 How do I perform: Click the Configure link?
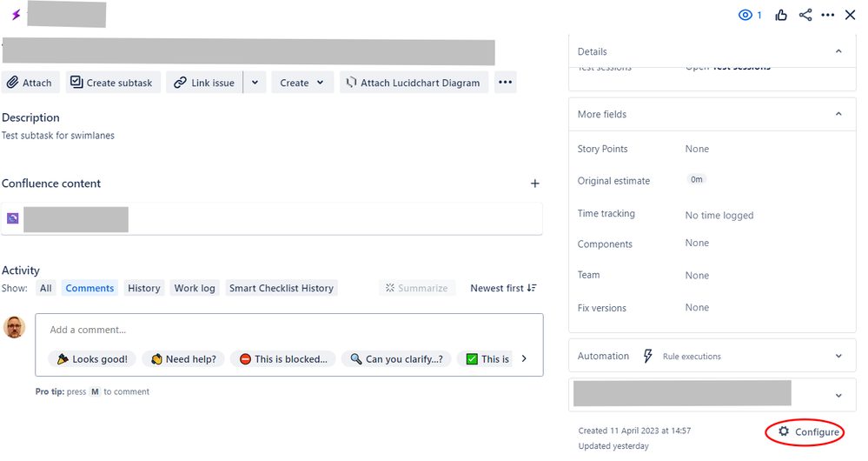[808, 431]
